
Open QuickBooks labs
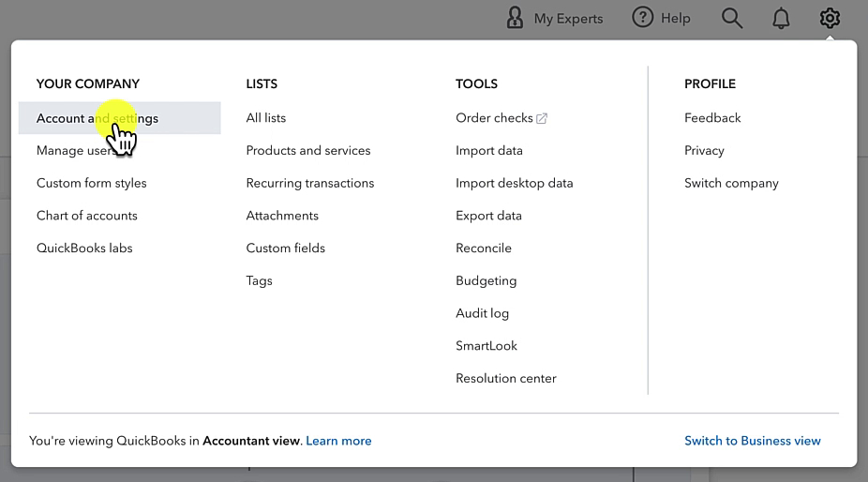[x=84, y=249]
